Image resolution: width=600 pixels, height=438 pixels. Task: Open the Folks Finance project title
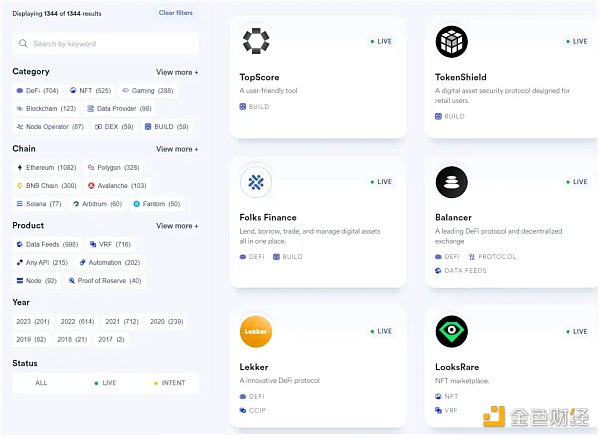point(268,218)
